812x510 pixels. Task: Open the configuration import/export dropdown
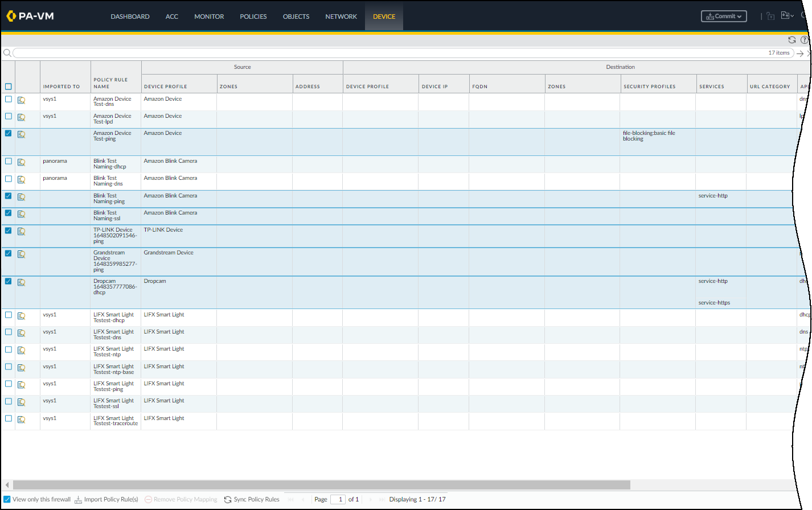coord(787,16)
